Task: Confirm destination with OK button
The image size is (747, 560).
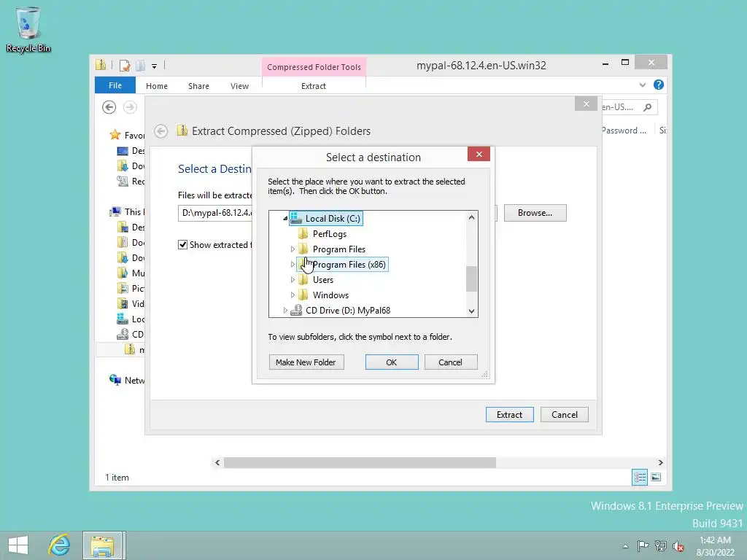Action: click(392, 362)
